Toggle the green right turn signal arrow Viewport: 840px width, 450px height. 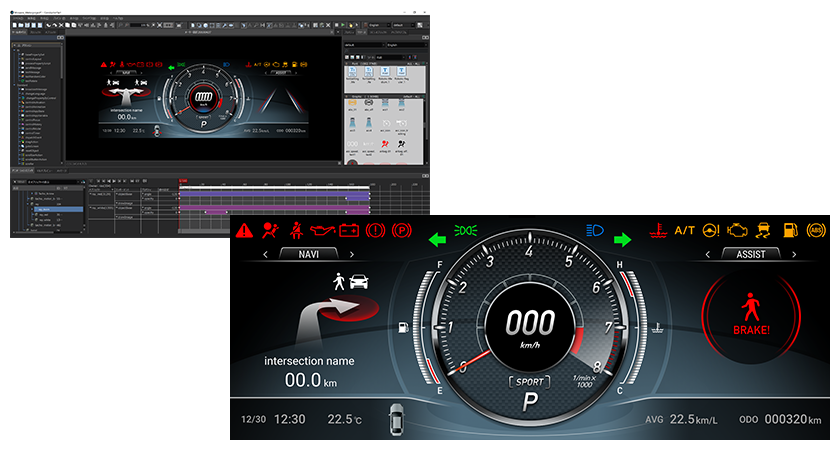coord(623,239)
